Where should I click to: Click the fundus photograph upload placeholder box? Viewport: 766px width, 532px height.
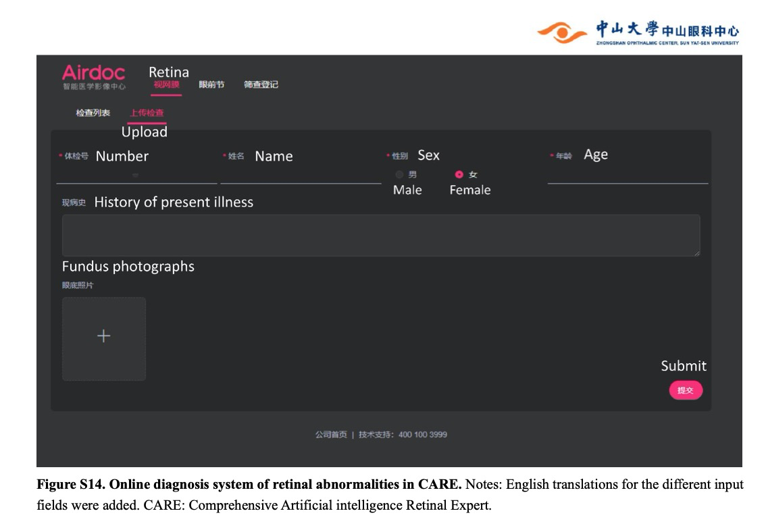tap(103, 338)
